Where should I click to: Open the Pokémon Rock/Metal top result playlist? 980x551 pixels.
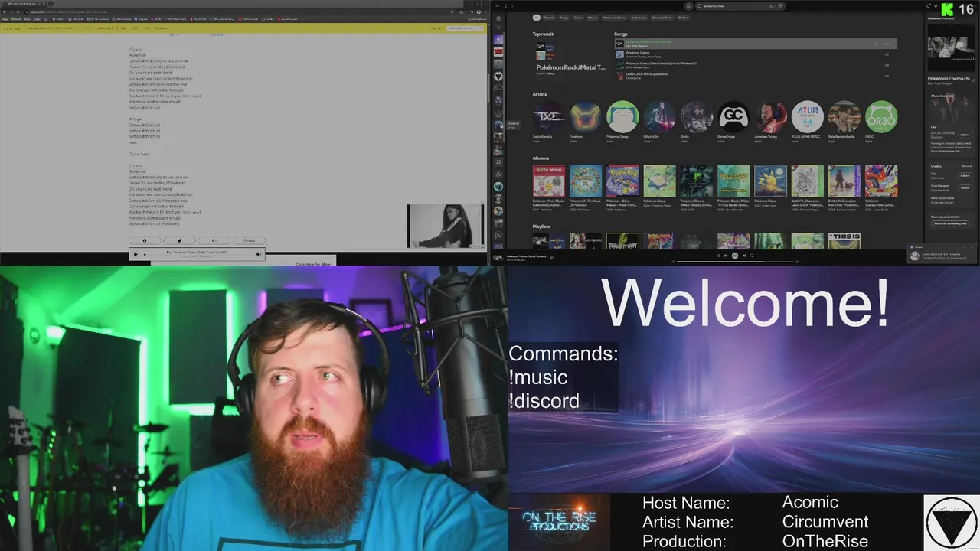pyautogui.click(x=571, y=58)
